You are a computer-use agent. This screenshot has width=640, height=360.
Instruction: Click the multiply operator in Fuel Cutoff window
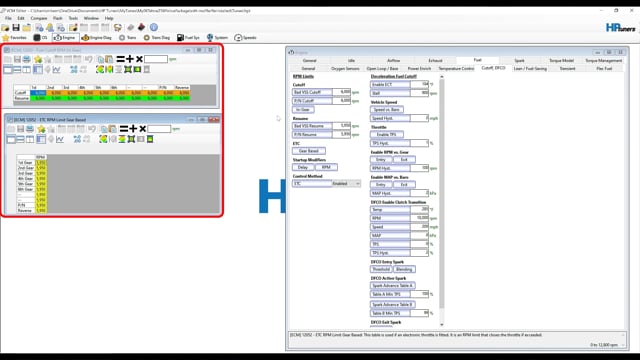pyautogui.click(x=139, y=59)
